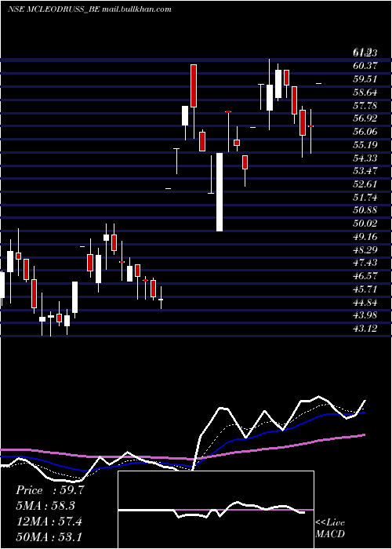The image size is (392, 549).
Task: Click the 51.74 price axis label
Action: [365, 198]
